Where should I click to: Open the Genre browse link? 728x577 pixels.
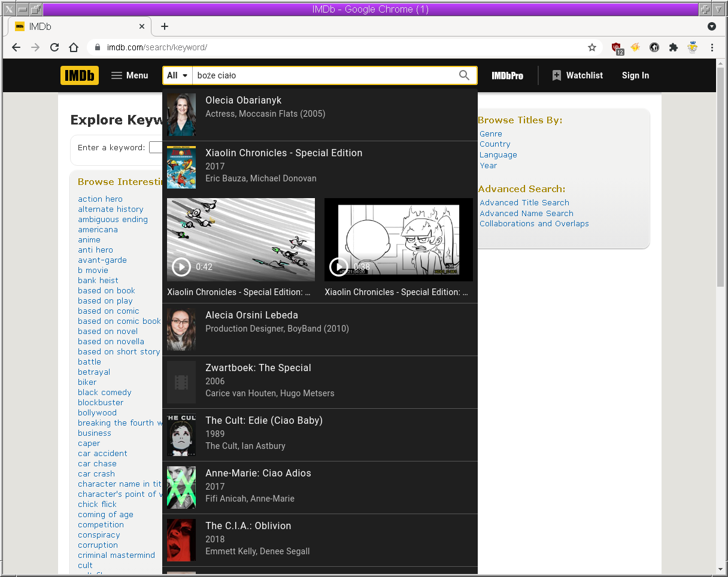pyautogui.click(x=491, y=134)
